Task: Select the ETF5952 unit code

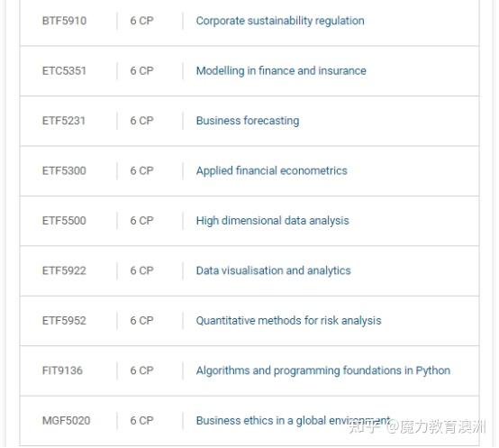Action: click(x=64, y=321)
